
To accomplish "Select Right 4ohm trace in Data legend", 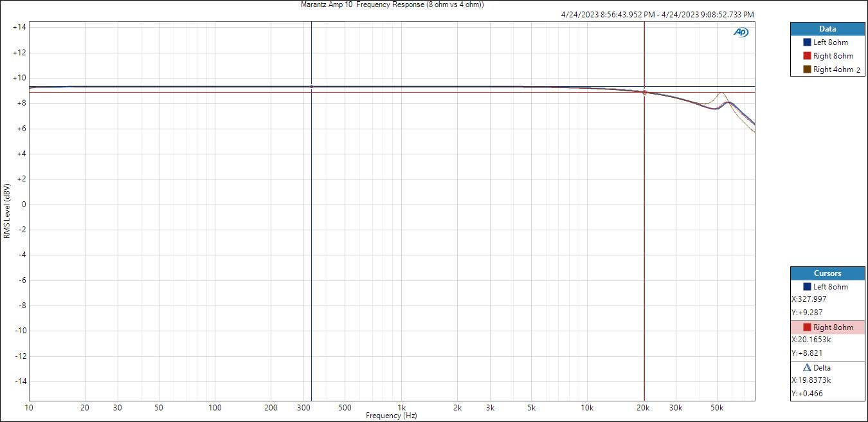I will tap(833, 69).
